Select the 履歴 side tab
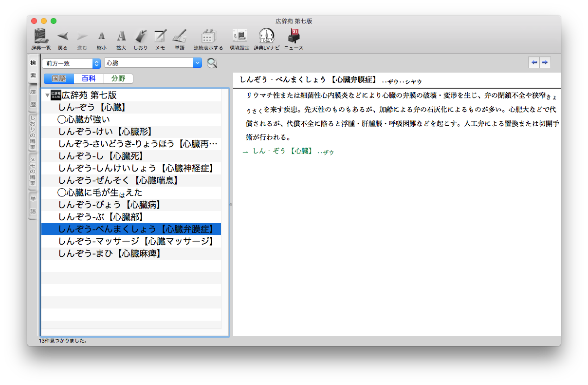The height and width of the screenshot is (385, 588). (x=33, y=98)
